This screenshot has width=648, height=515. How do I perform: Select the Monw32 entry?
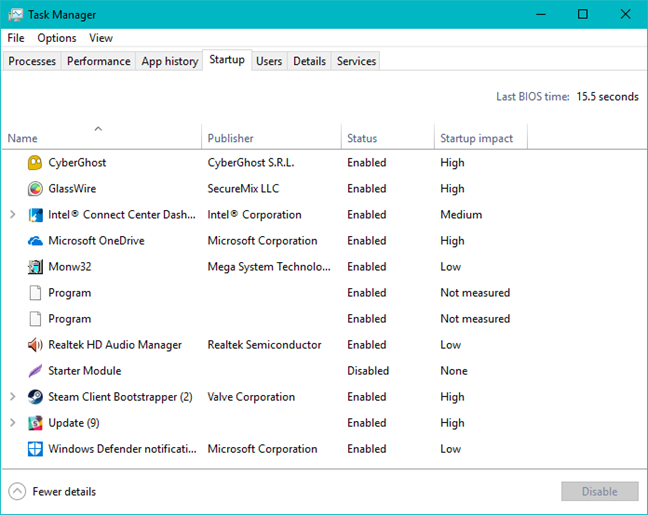pyautogui.click(x=70, y=267)
